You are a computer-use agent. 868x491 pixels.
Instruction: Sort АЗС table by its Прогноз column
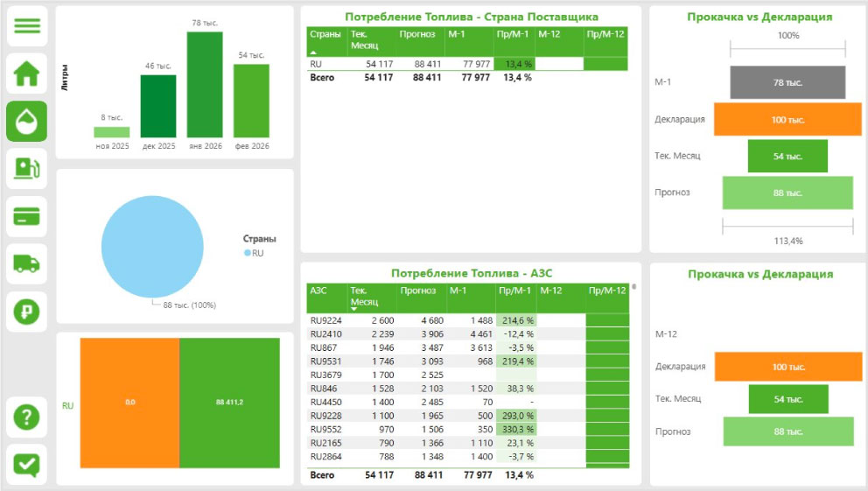point(417,291)
